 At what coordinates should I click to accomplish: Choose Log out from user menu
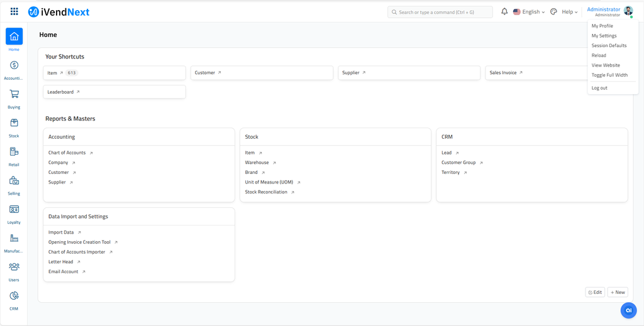point(599,88)
